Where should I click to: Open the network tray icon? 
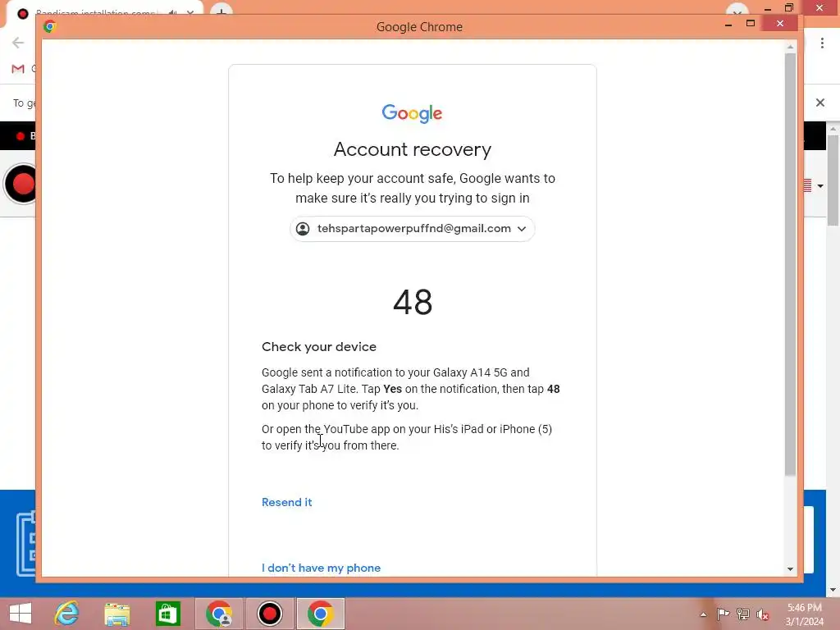743,614
